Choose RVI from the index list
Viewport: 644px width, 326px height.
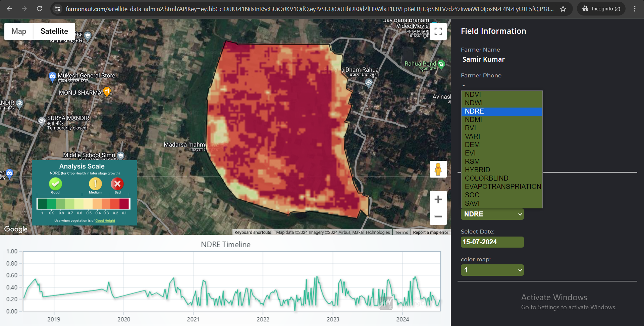502,128
